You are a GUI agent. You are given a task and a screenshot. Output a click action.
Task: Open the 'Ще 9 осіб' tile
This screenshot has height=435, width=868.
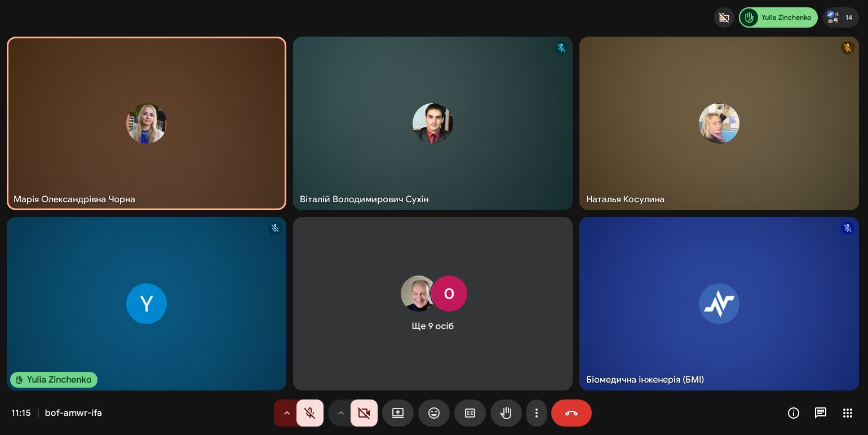433,304
